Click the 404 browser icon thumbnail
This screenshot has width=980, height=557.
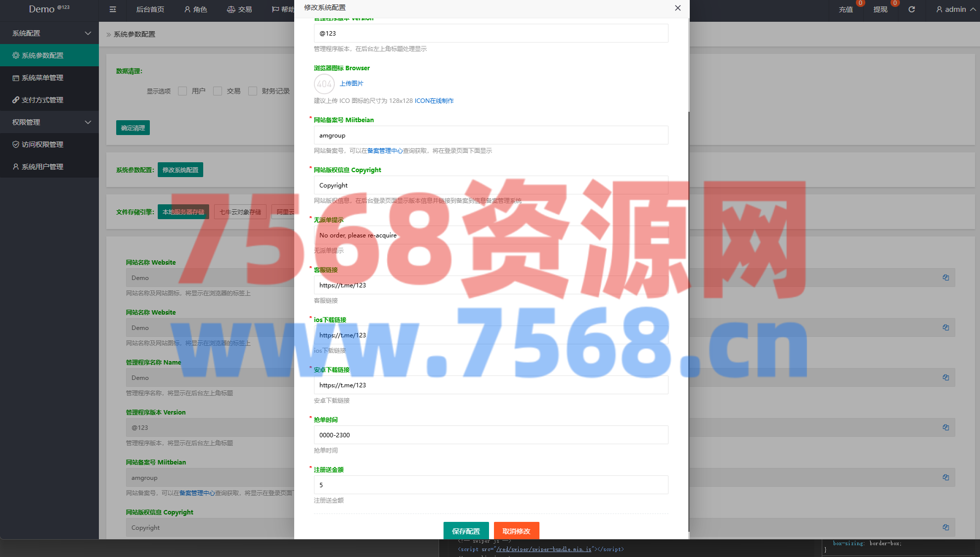tap(324, 84)
